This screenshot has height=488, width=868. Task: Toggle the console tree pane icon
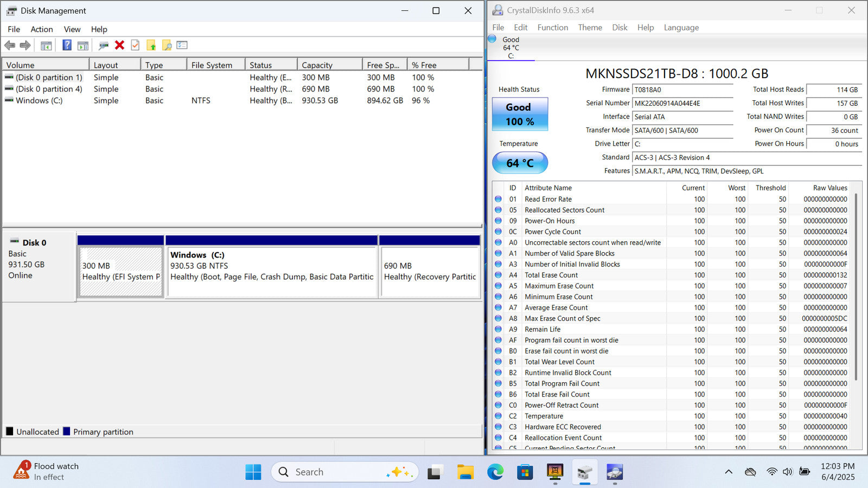pos(46,46)
